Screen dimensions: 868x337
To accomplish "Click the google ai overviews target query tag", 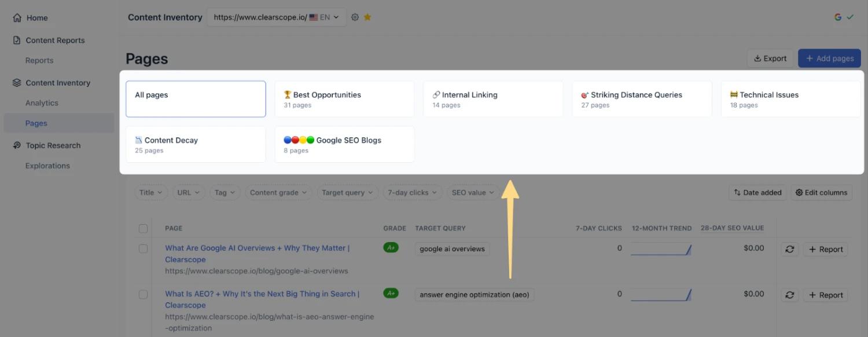I will click(453, 249).
